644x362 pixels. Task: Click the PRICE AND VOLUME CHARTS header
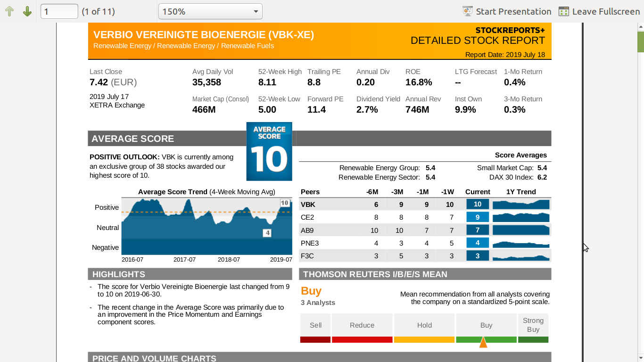click(x=320, y=357)
